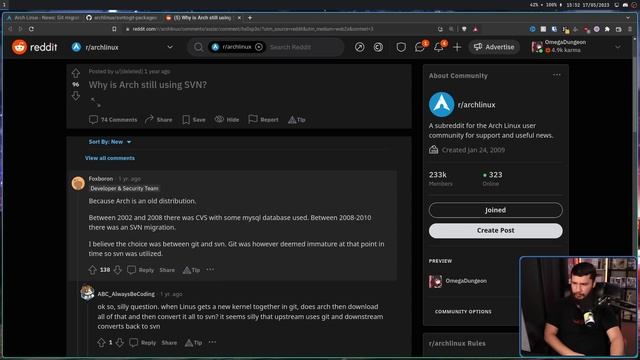
Task: Reply to Foxboron's comment
Action: (141, 270)
